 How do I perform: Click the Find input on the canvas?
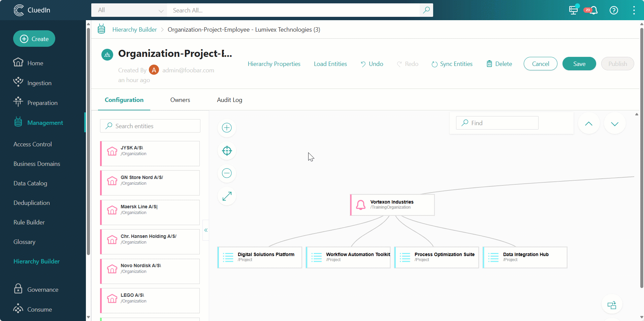point(497,123)
